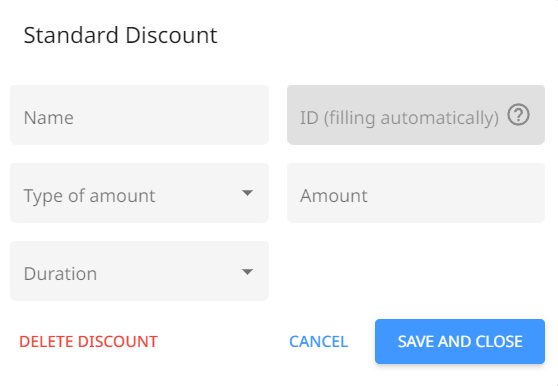Focus the Name input field

click(x=140, y=115)
